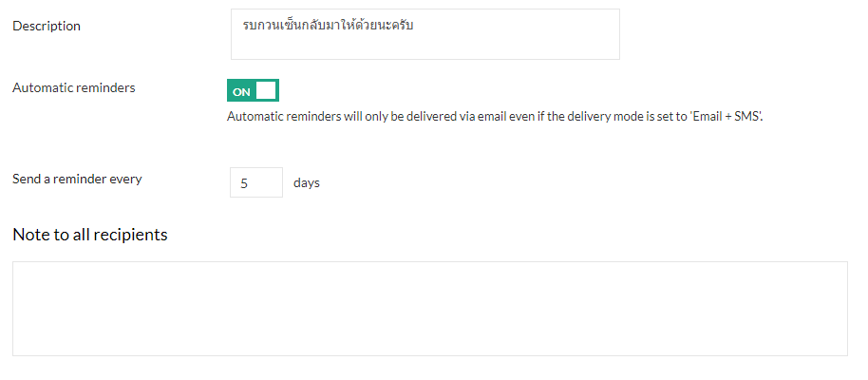868x380 pixels.
Task: Click the automatic reminders email delivery notice
Action: point(494,117)
